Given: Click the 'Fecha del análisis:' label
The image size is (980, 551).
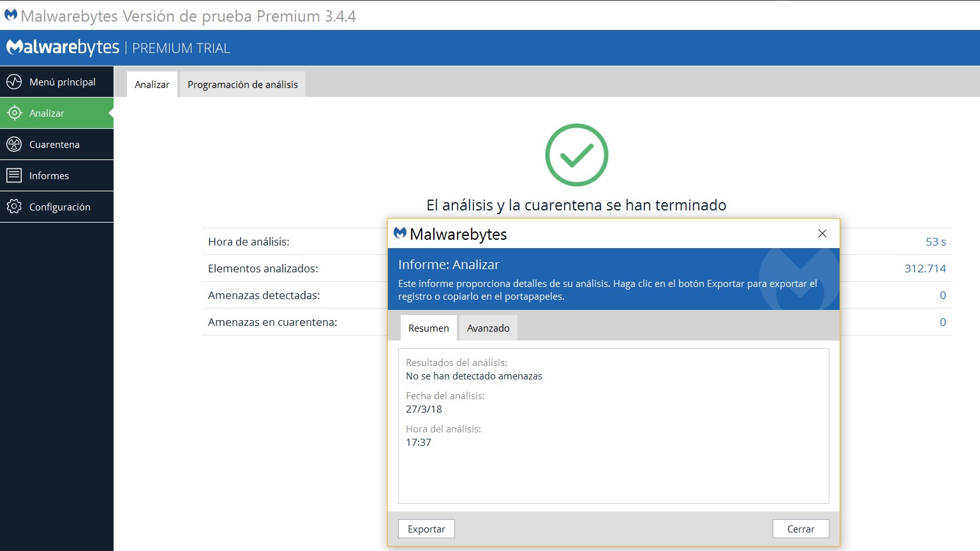Looking at the screenshot, I should click(445, 396).
